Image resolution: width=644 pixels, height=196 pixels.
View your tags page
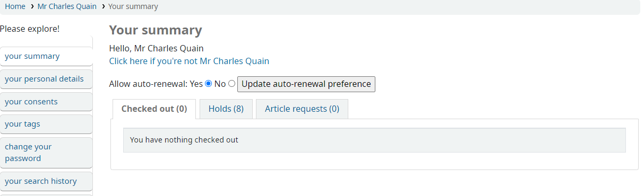tap(46, 124)
